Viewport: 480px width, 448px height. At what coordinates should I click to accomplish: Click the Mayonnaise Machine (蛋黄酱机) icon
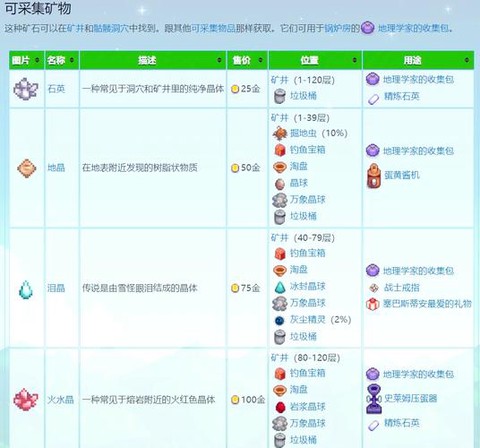point(374,176)
